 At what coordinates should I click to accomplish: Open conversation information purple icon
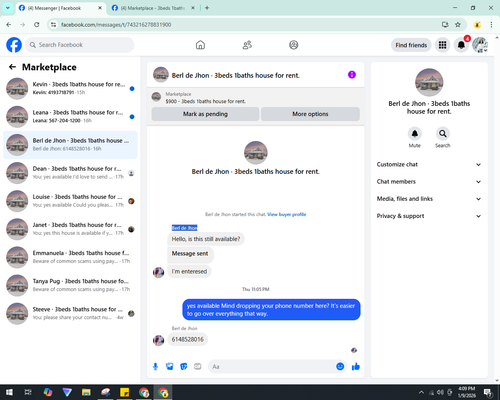tap(352, 75)
